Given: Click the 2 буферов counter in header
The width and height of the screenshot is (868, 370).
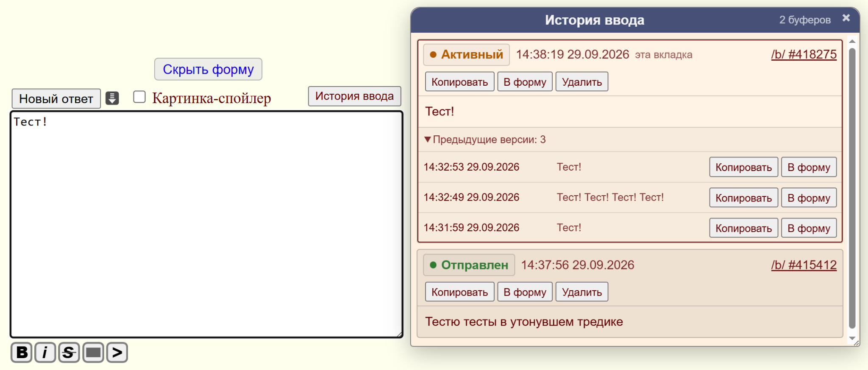Looking at the screenshot, I should [x=805, y=20].
